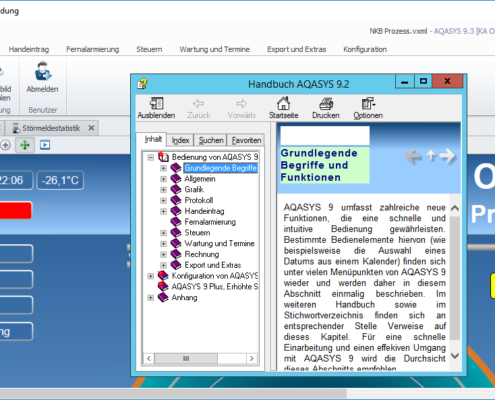
Task: Go to previous topic with grey left arrow
Action: tap(413, 156)
